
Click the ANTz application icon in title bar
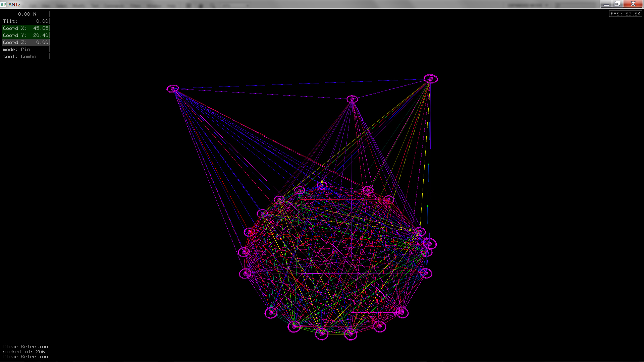tap(3, 4)
